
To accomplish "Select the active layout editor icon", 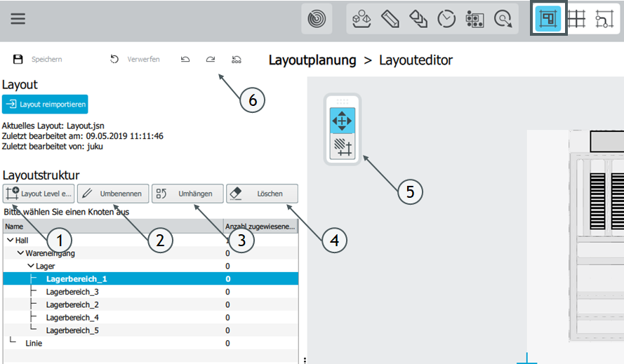I will (x=548, y=19).
